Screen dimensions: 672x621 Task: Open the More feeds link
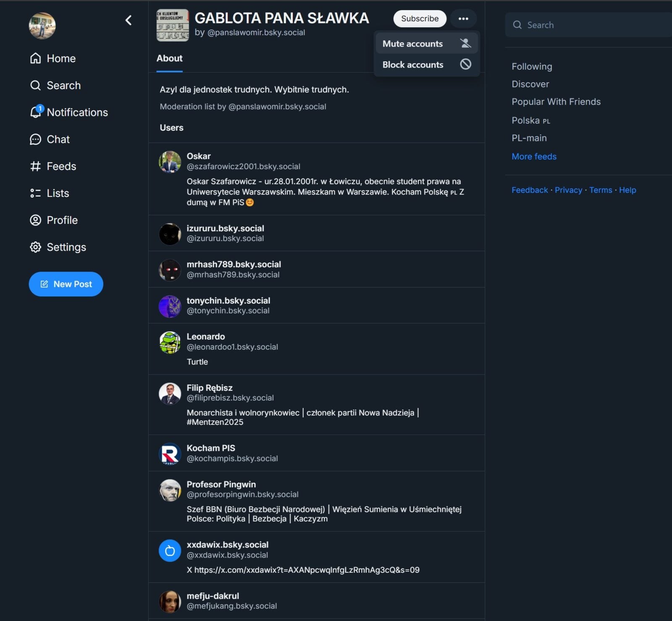[534, 156]
